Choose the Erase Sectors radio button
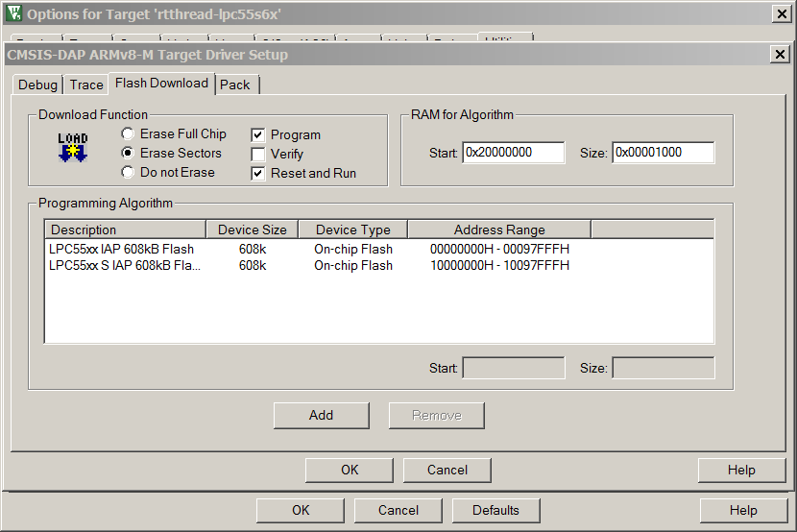Viewport: 797px width, 532px height. [x=128, y=154]
